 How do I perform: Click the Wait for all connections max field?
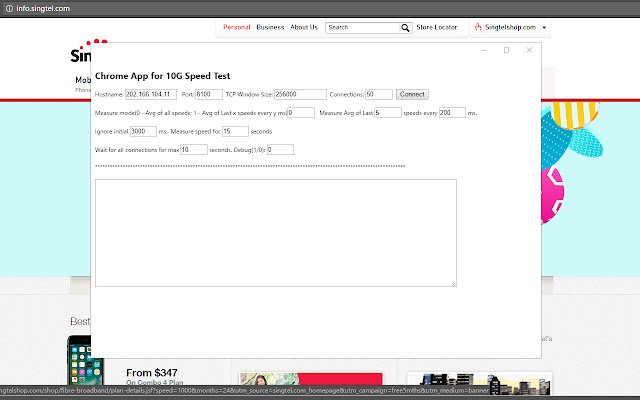[x=194, y=150]
